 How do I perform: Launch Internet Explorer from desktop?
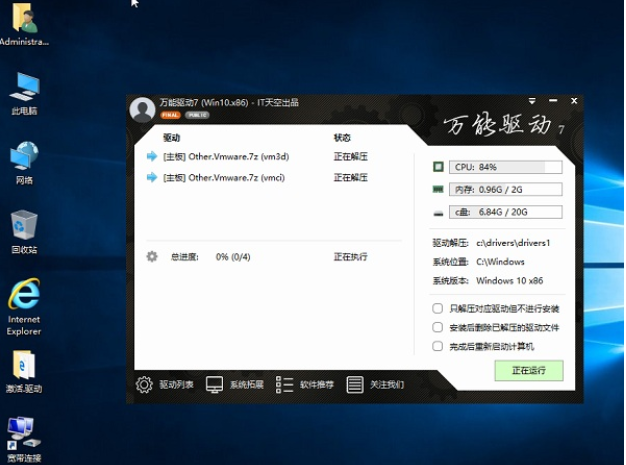point(24,307)
